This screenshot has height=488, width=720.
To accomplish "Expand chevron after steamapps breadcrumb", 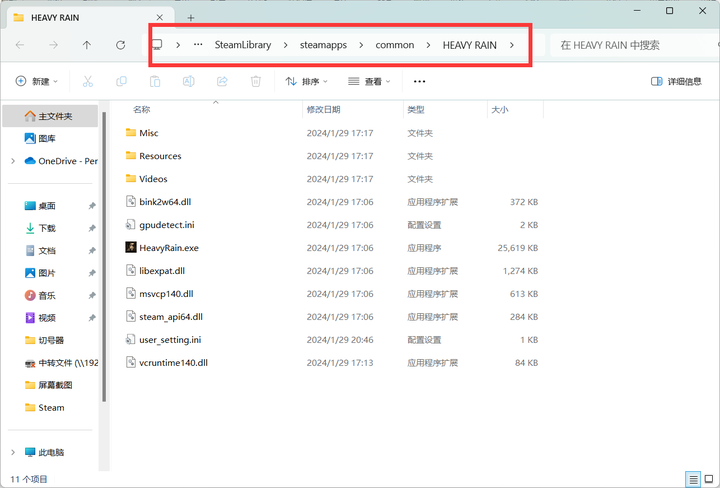I will pyautogui.click(x=361, y=45).
